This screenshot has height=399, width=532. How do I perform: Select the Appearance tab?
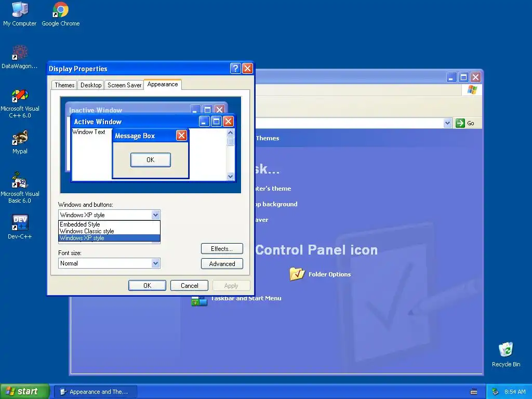pos(163,85)
